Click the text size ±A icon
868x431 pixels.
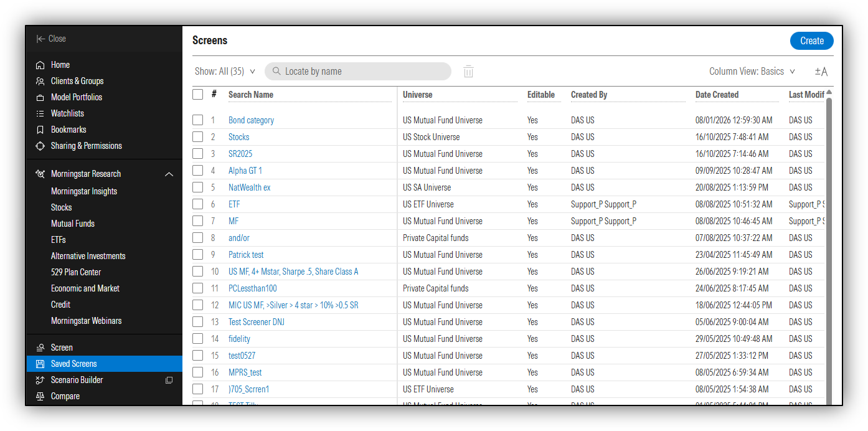coord(821,72)
